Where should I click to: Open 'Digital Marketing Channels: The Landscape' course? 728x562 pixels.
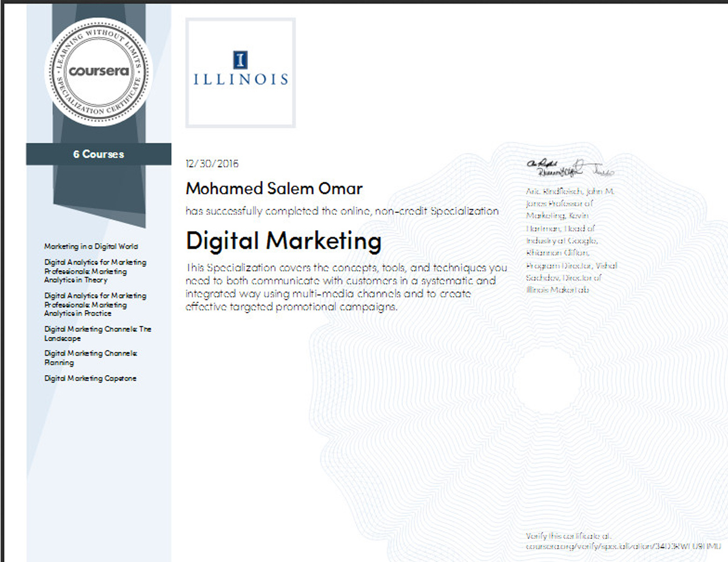pos(98,334)
